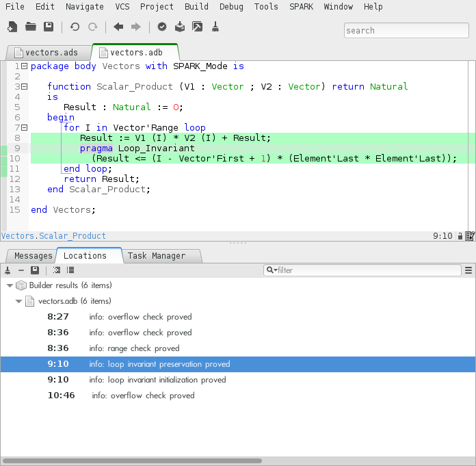
Task: Click the search field in the top toolbar
Action: 406,31
